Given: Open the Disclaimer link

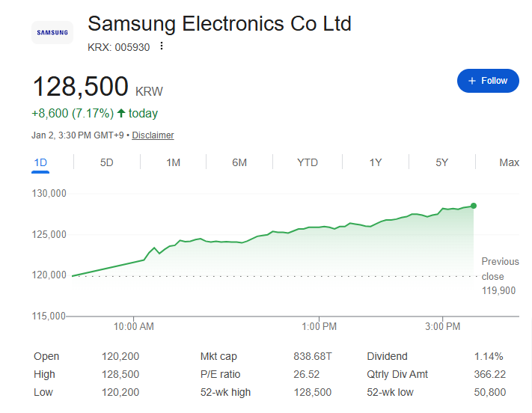Looking at the screenshot, I should 153,135.
